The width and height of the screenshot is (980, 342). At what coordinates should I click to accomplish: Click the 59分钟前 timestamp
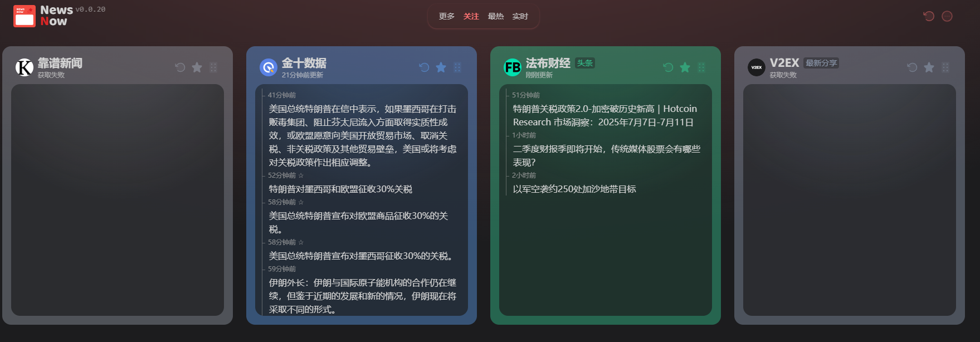click(x=282, y=269)
